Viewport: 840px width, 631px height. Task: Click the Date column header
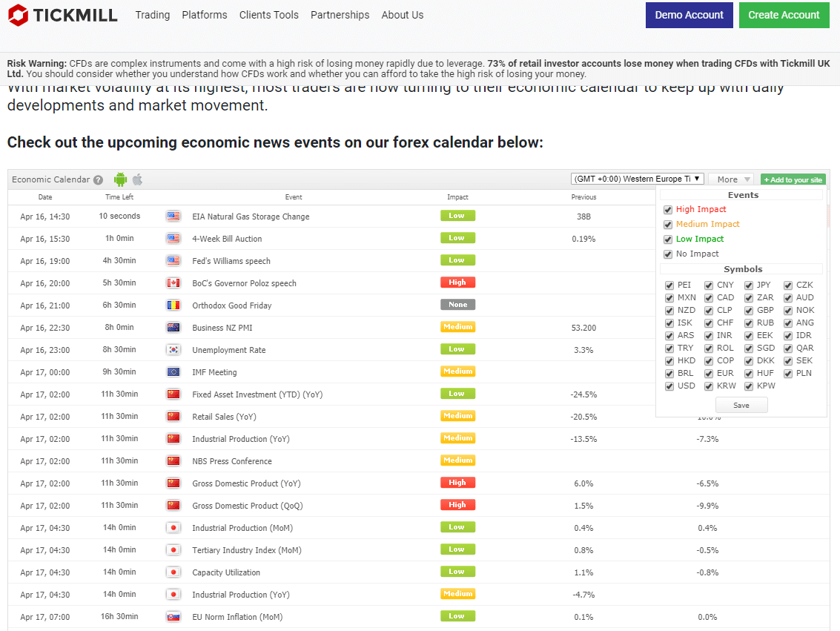pos(45,197)
